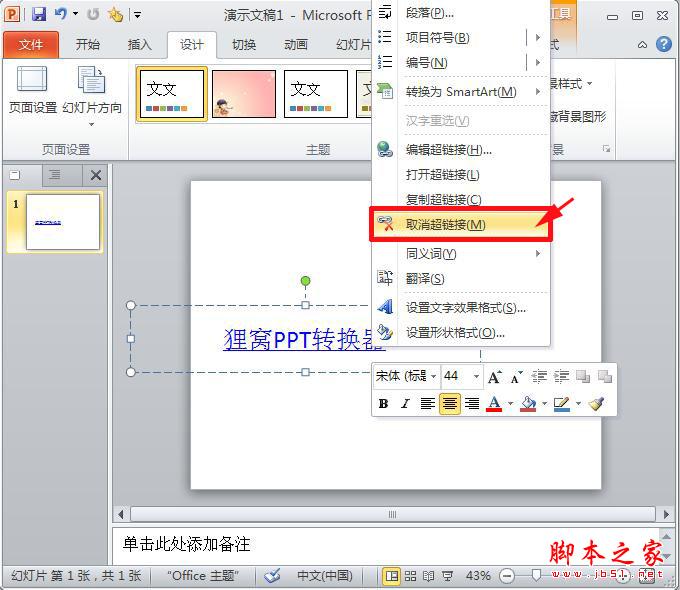680x590 pixels.
Task: Select 翻译(S) in context menu
Action: [x=461, y=279]
